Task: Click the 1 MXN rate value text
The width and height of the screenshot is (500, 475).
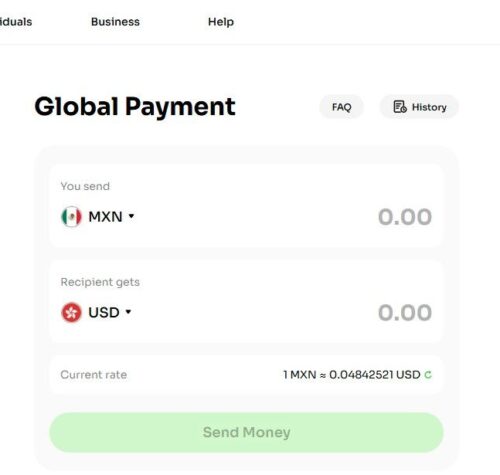Action: (x=352, y=375)
